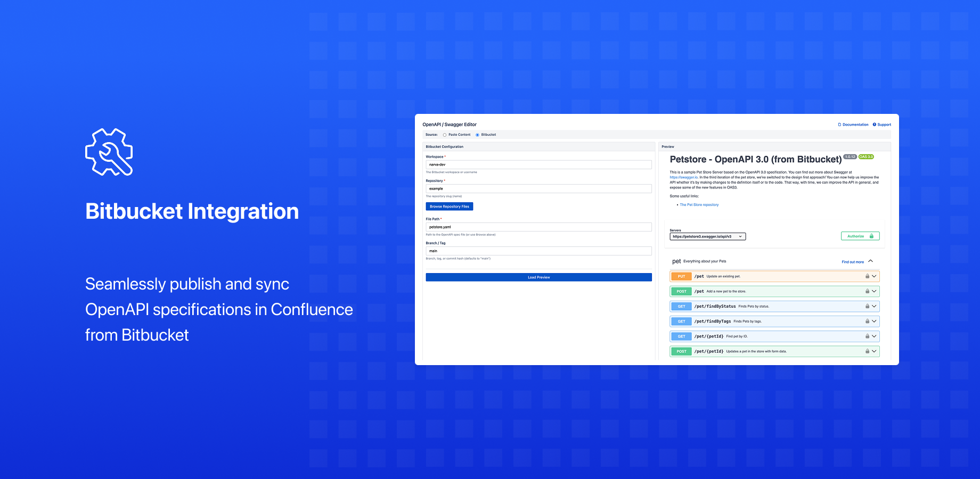This screenshot has width=980, height=479.
Task: Click the padlock inside the Authorize button
Action: (871, 236)
